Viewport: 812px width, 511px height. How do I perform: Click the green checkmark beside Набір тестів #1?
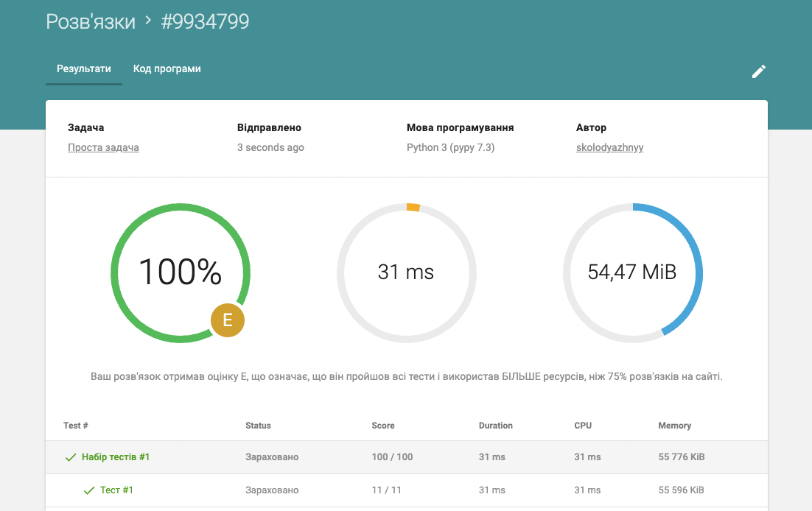click(x=71, y=457)
